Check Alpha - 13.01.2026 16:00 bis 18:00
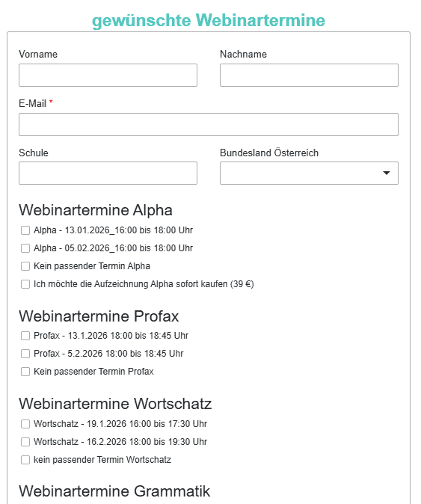Image resolution: width=421 pixels, height=504 pixels. click(25, 230)
